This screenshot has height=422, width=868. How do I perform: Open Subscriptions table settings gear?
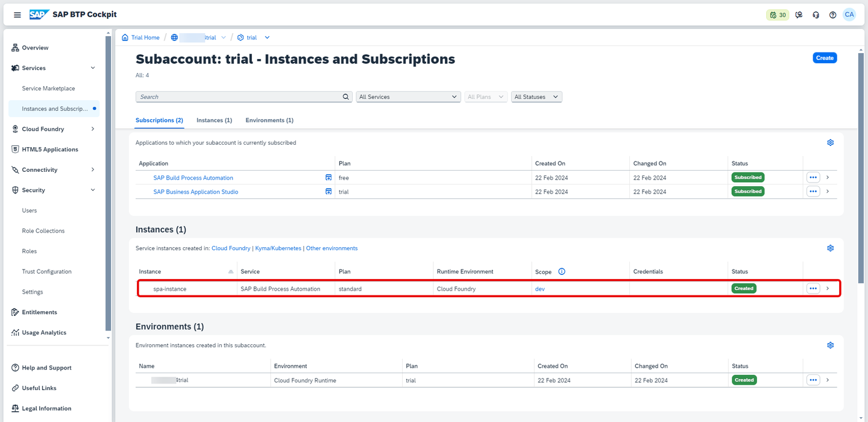point(831,143)
